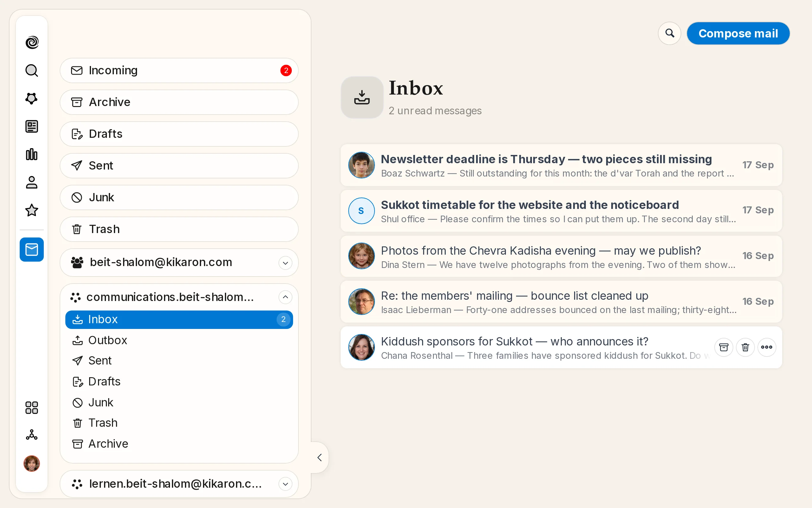The image size is (812, 508).
Task: Open the top-level Trash folder
Action: 179,229
